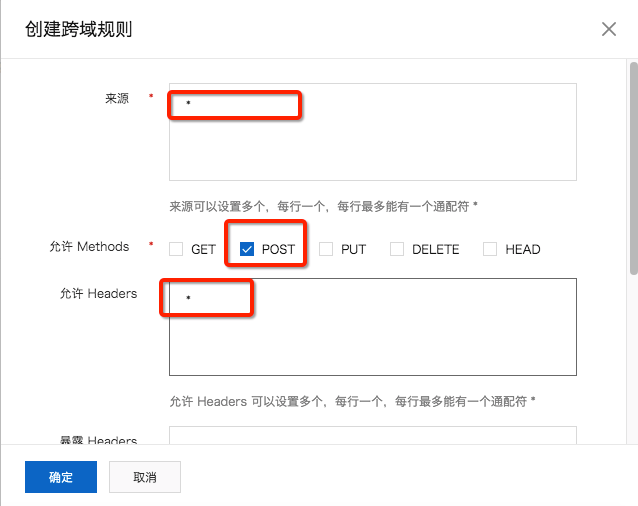
Task: Click the hint text below 允许 Headers box
Action: 352,401
